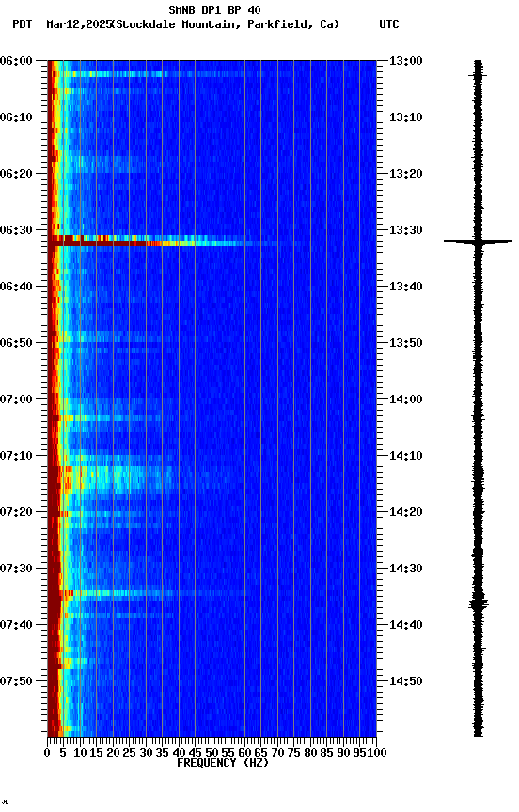The height and width of the screenshot is (812, 519).
Task: Click the '07:00' PDT time label
Action: 16,399
